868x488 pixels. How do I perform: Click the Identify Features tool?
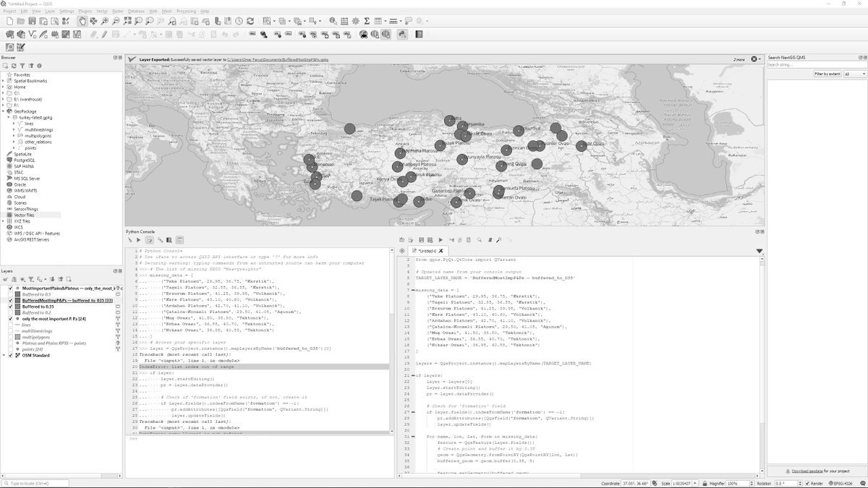point(333,21)
